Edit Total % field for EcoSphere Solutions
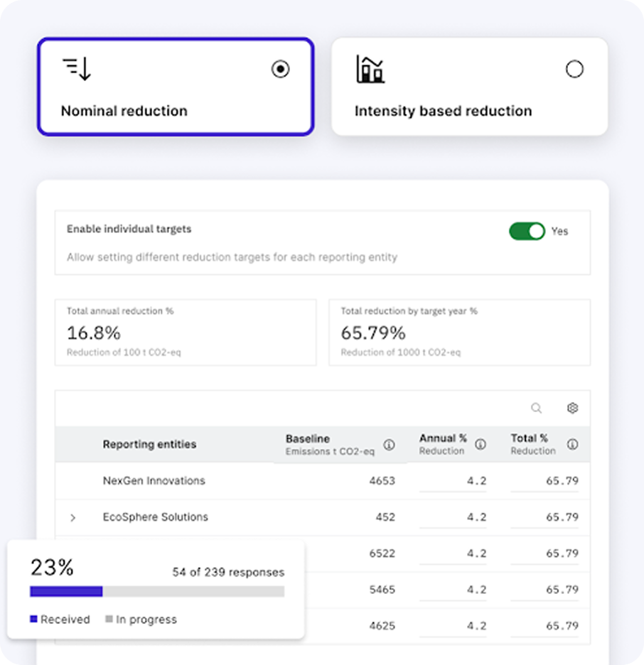Screen dimensions: 644x665 click(544, 518)
